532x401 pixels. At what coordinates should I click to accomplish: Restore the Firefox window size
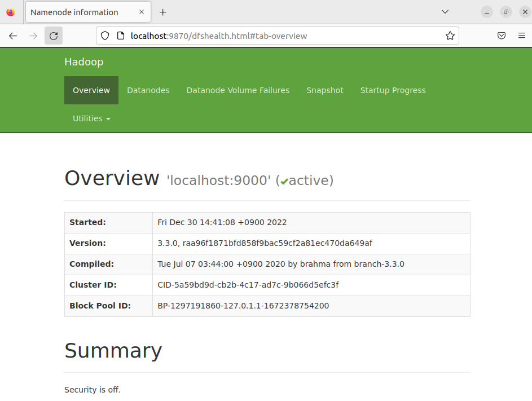point(506,12)
